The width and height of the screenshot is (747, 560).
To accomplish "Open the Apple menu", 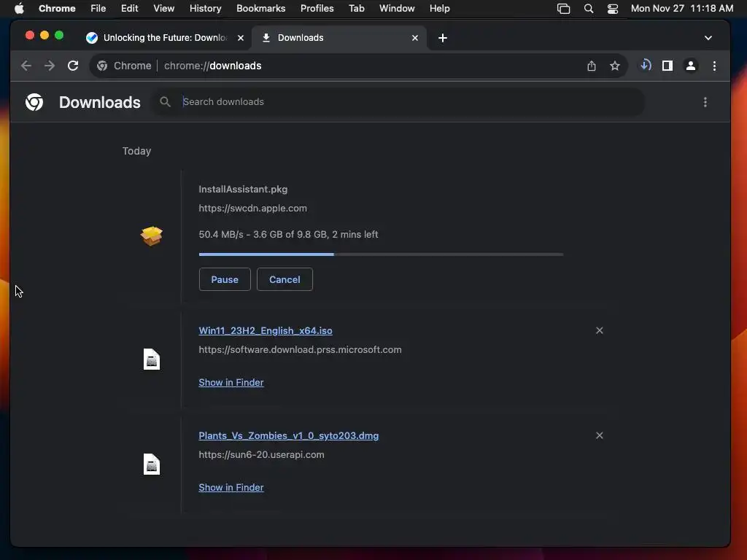I will (19, 8).
